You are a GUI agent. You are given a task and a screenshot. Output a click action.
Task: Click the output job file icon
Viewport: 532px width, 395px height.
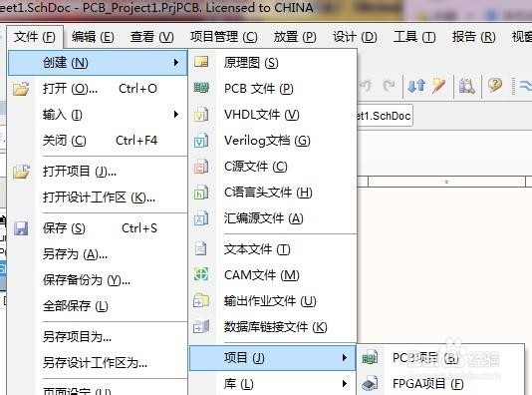(201, 300)
